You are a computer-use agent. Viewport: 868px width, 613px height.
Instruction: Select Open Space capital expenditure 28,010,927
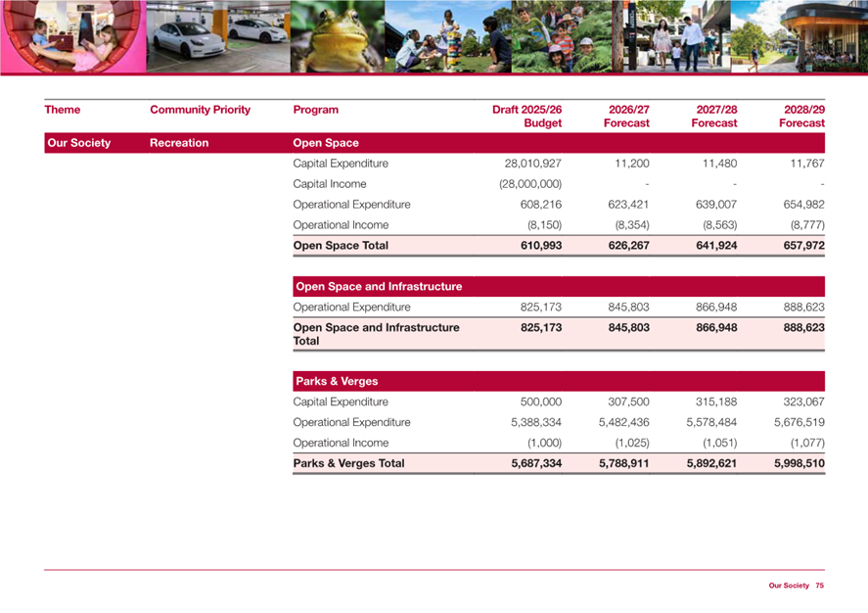coord(533,164)
